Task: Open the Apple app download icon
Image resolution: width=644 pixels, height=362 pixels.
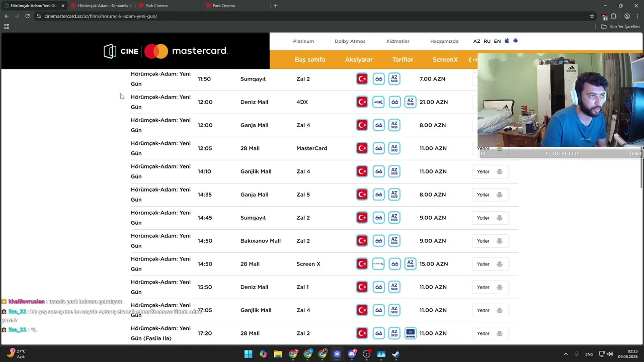Action: click(507, 41)
